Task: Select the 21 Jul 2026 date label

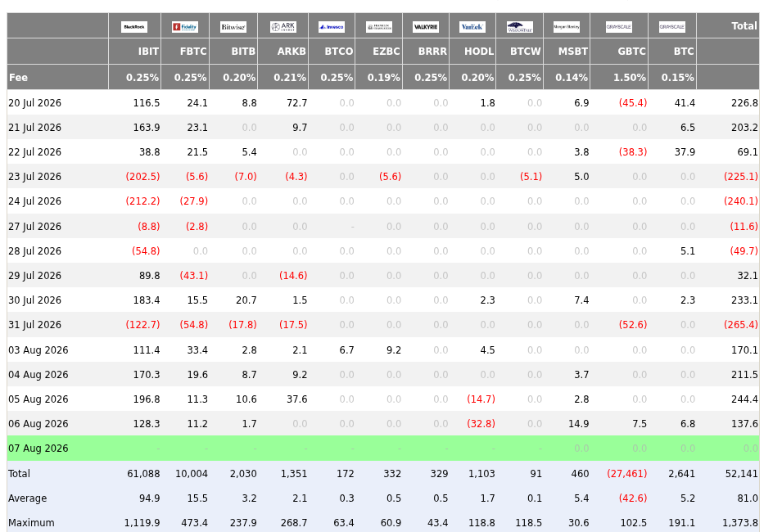Action: coord(34,128)
